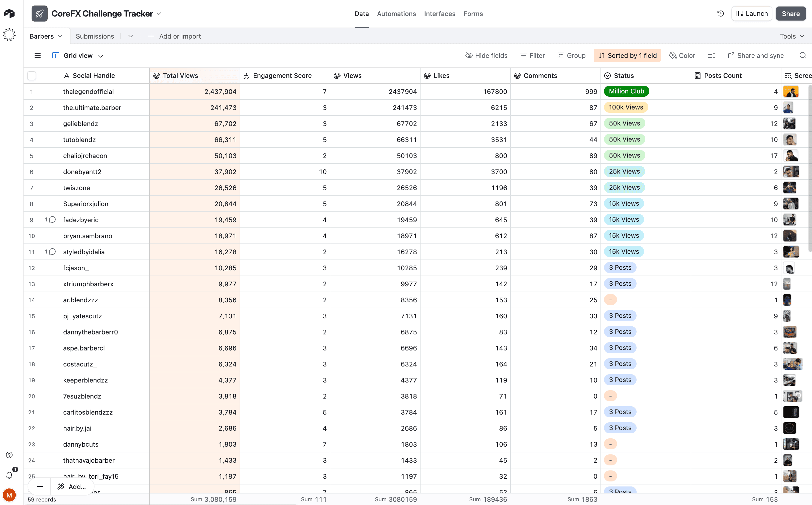This screenshot has height=505, width=812.
Task: Open the Sorted by 1 field control
Action: coord(627,55)
